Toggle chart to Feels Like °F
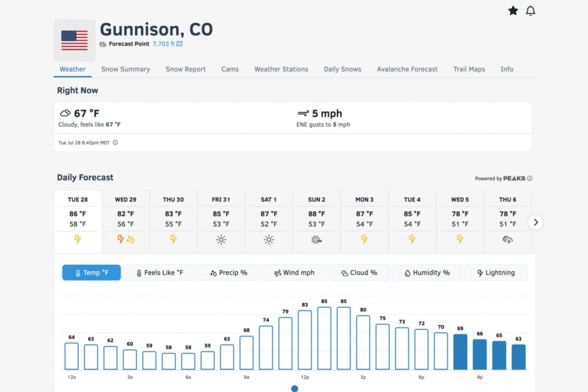Viewport: 588px width, 392px height. (x=160, y=273)
